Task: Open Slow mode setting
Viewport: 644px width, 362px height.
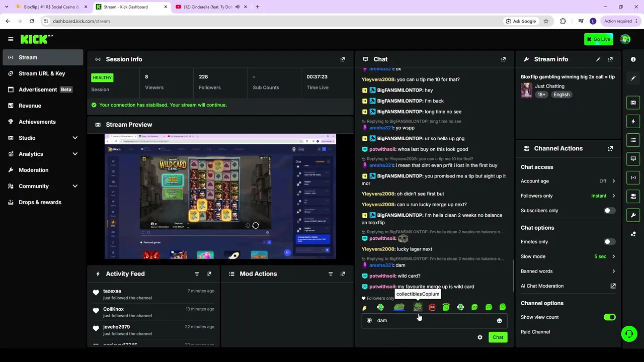Action: coord(568,256)
